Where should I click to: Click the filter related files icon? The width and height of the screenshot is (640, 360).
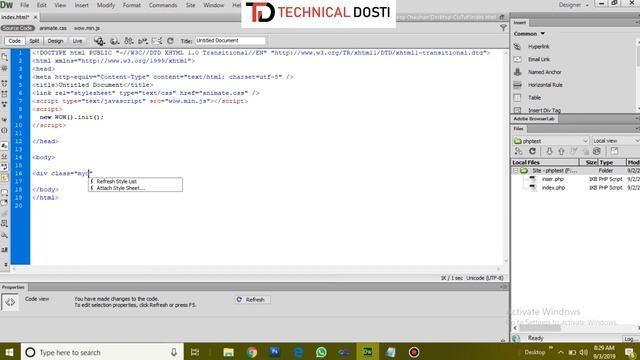click(x=503, y=28)
